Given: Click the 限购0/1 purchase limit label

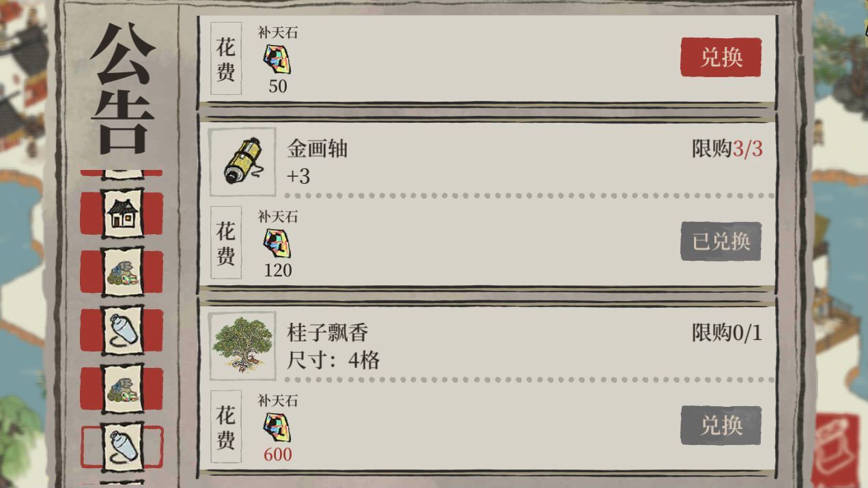Looking at the screenshot, I should click(727, 332).
